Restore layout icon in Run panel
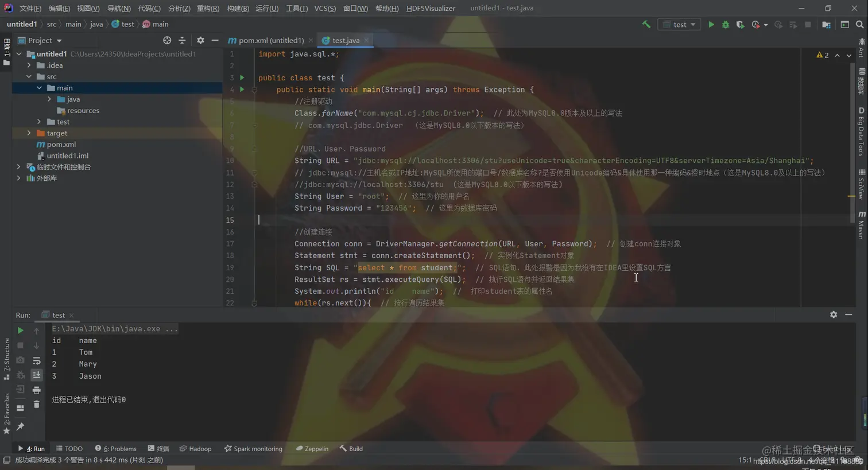Image resolution: width=868 pixels, height=470 pixels. pyautogui.click(x=20, y=408)
